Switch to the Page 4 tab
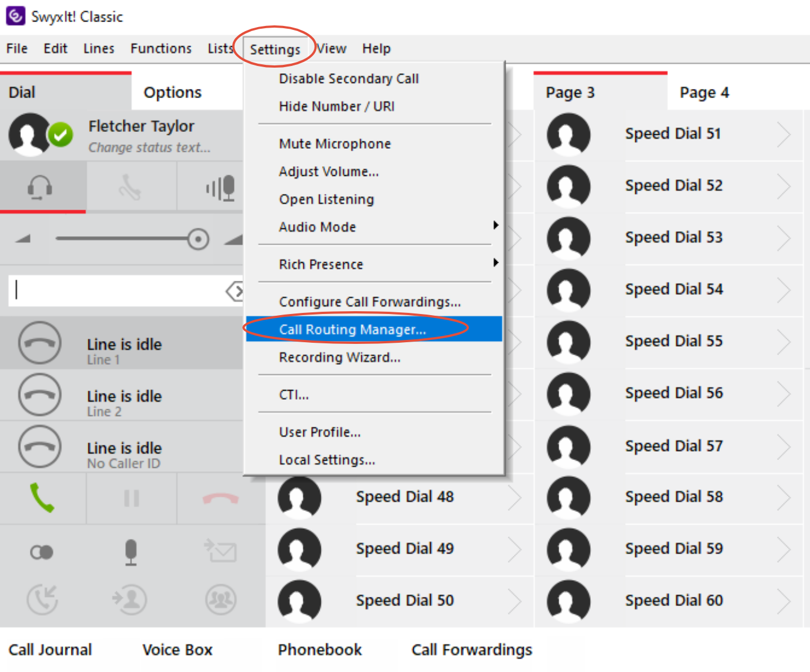Screen dimensions: 810x672 click(705, 92)
